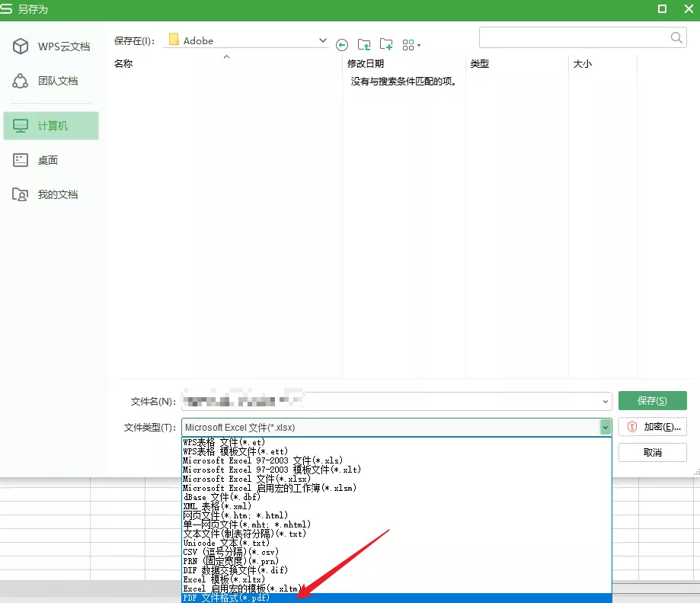Sort files by the 修改日期 column header

[366, 64]
